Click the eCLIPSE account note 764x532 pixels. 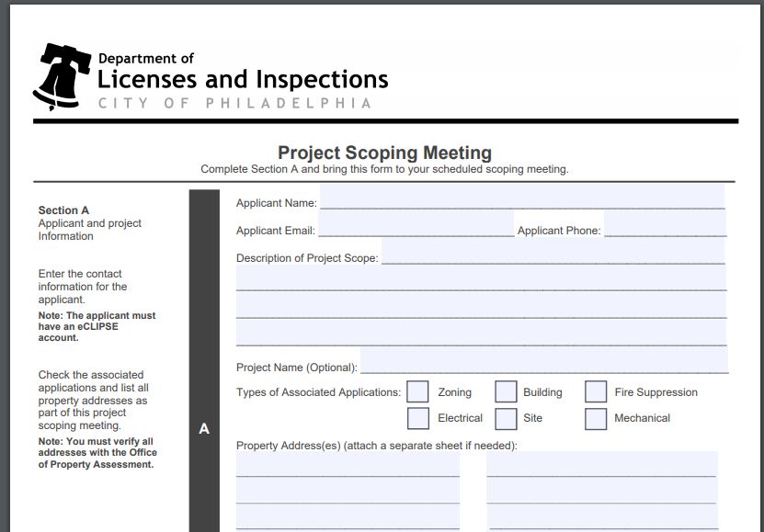97,326
